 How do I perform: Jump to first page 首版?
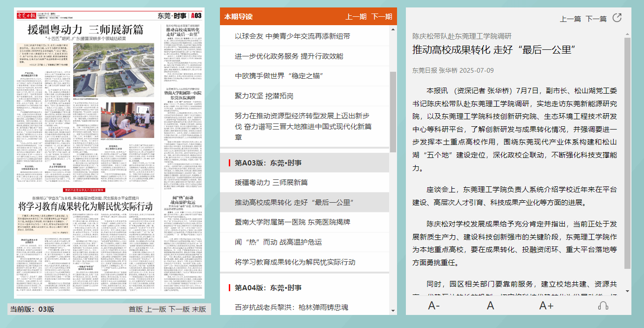pos(136,309)
